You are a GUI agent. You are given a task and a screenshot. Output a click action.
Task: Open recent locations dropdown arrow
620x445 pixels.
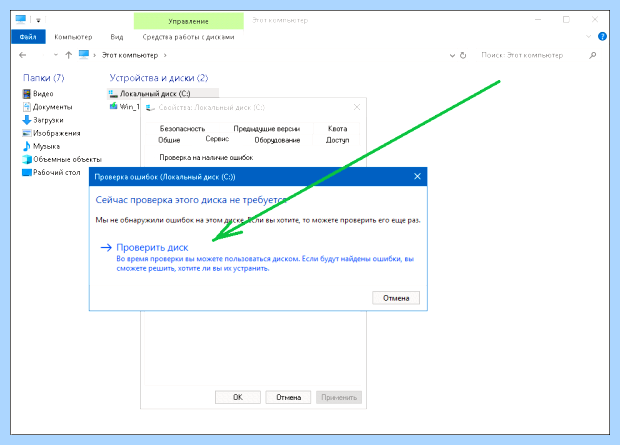pyautogui.click(x=56, y=55)
